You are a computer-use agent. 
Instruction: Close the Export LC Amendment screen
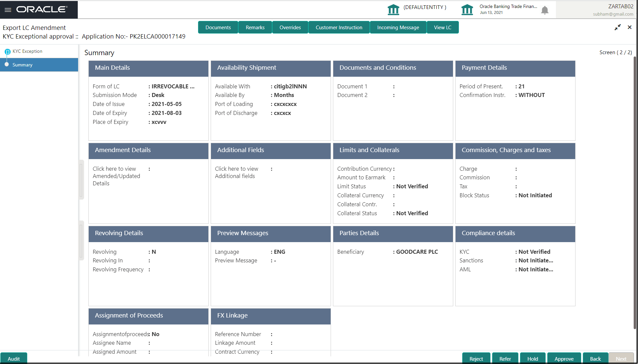coord(629,27)
